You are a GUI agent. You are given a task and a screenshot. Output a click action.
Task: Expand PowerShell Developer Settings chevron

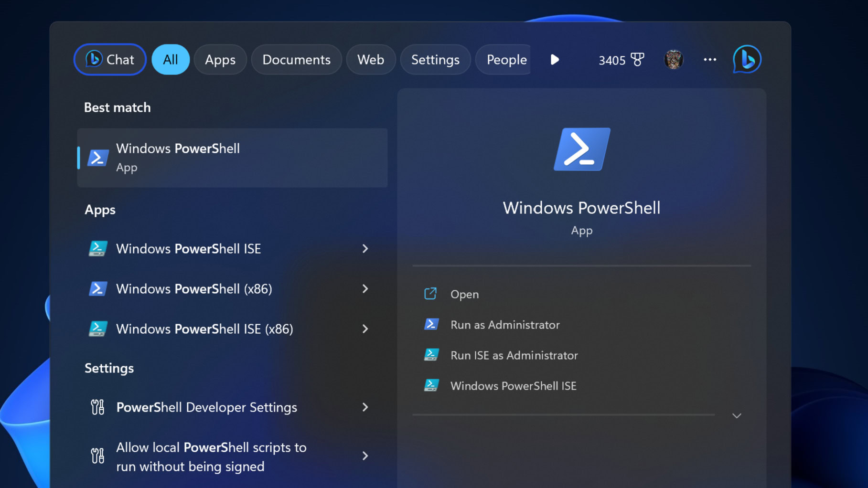(365, 407)
